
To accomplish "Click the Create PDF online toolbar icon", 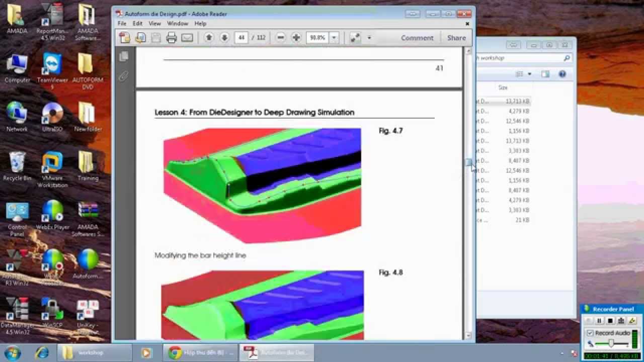I will (x=124, y=38).
